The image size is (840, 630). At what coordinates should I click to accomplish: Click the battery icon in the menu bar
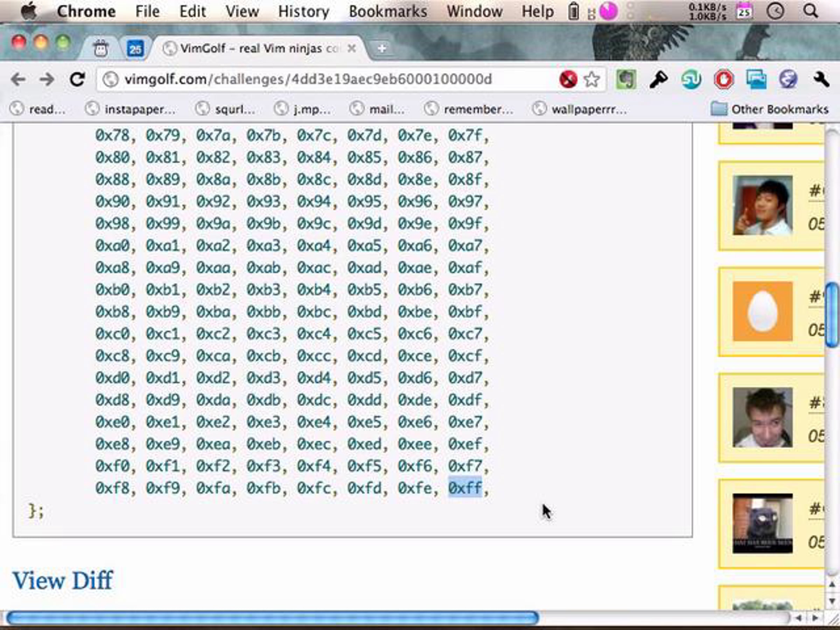pos(573,11)
